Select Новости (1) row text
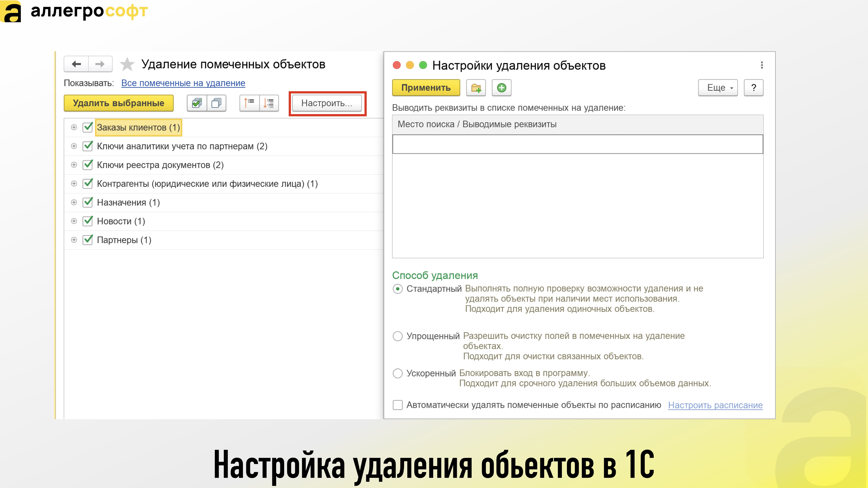This screenshot has width=868, height=488. click(121, 221)
